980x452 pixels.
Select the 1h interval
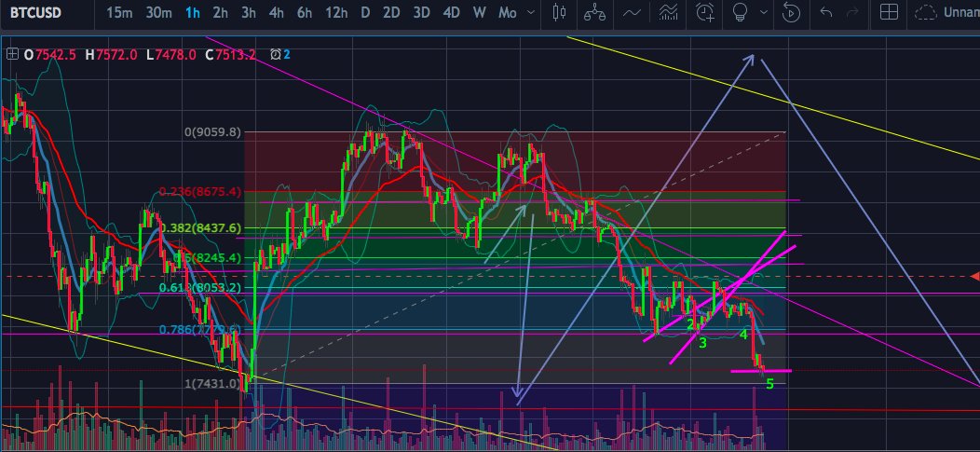[193, 12]
